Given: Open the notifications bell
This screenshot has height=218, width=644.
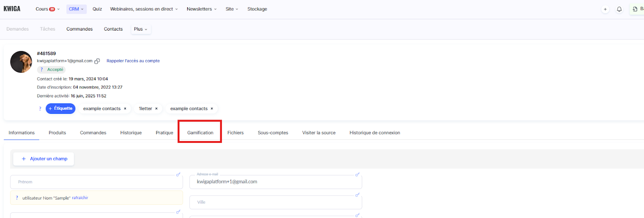Looking at the screenshot, I should click(619, 9).
